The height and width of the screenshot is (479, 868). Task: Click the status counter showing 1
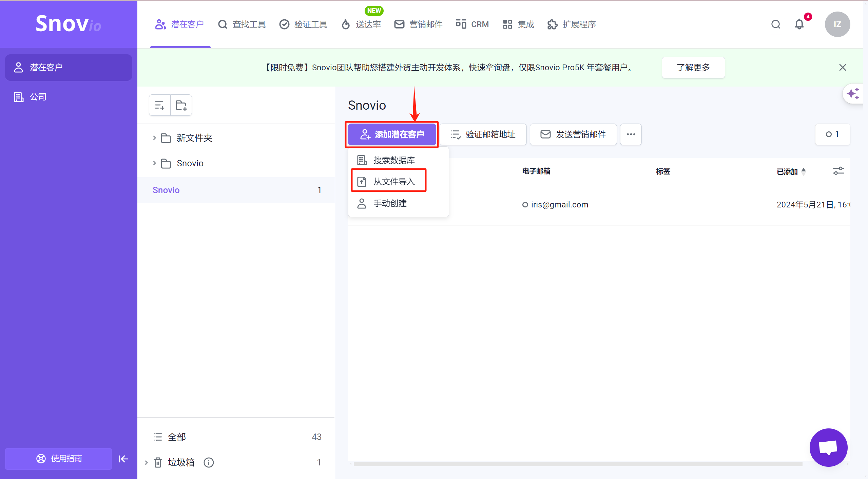pyautogui.click(x=832, y=134)
